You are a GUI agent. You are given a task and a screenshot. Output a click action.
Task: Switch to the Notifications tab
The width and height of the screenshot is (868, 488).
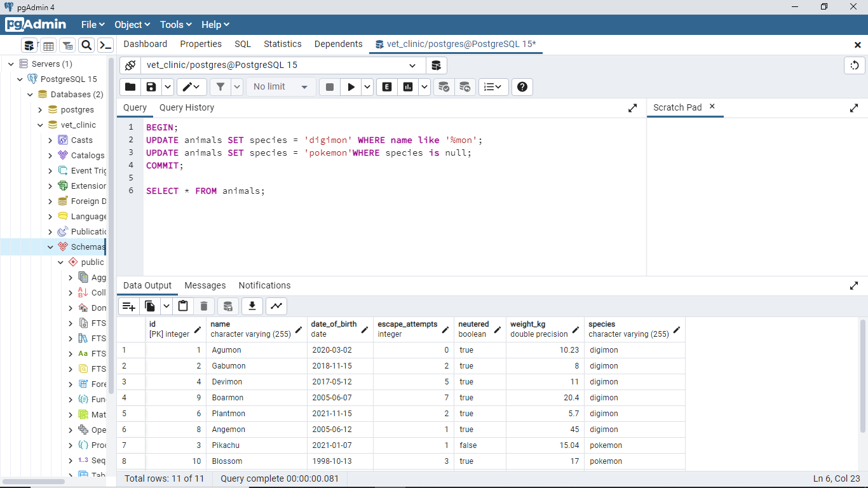[264, 285]
